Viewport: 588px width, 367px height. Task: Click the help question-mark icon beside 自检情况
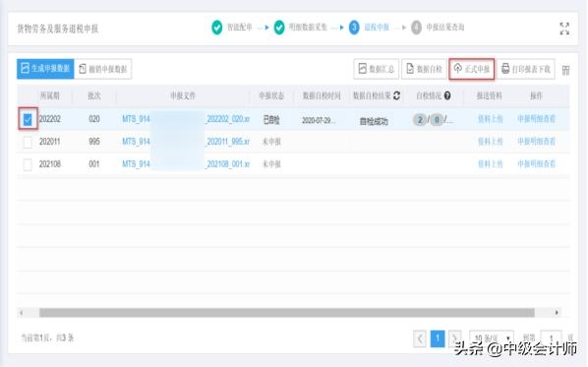447,95
